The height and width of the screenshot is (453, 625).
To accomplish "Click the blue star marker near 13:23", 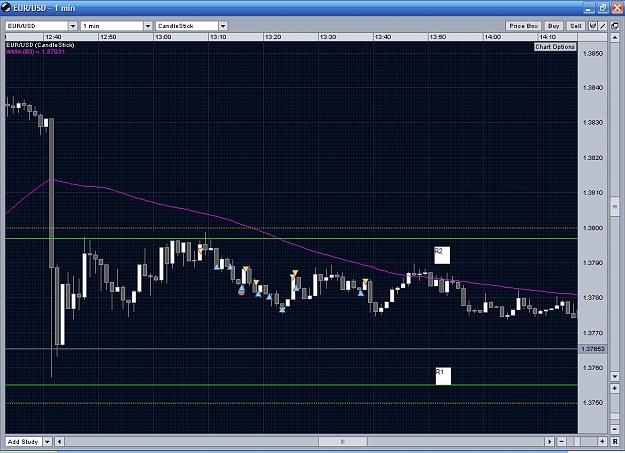I will (282, 309).
